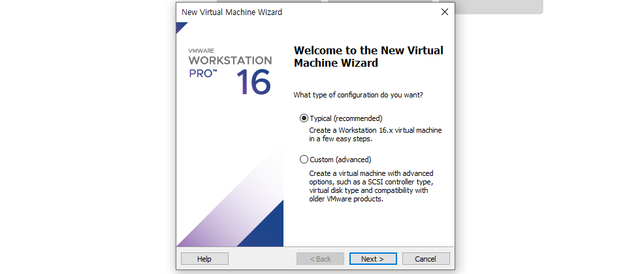Click the VMware Workstation Pro 16 logo
Image resolution: width=644 pixels, height=274 pixels.
[230, 71]
